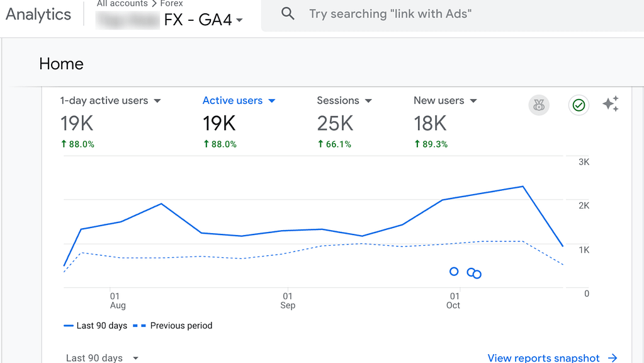Expand the Last 90 days date range selector
The image size is (644, 363).
coord(101,356)
